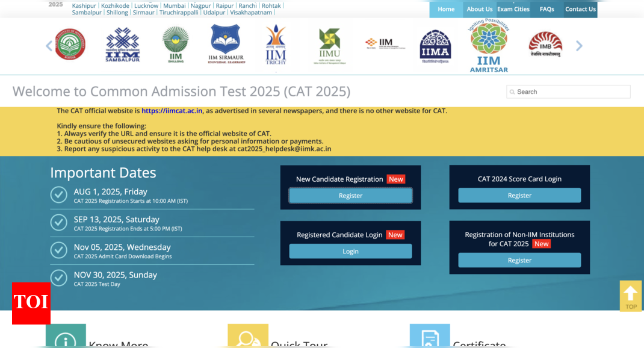Screen dimensions: 644x348
Task: Click 'CAT 2025 Admit Card Download Begins' text
Action: tap(123, 257)
